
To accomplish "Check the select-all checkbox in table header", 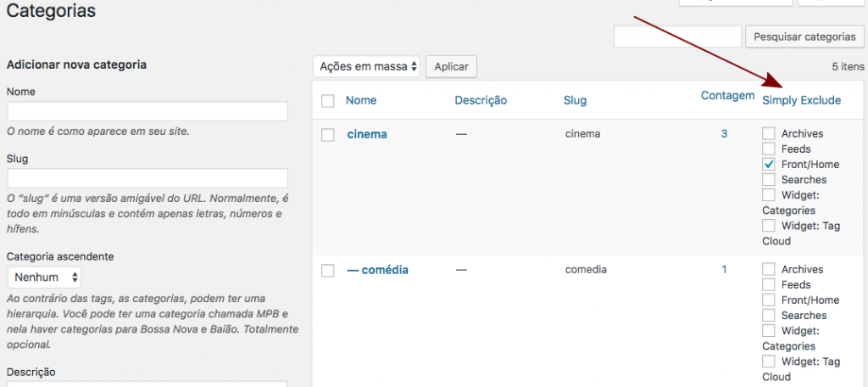I will pos(328,101).
